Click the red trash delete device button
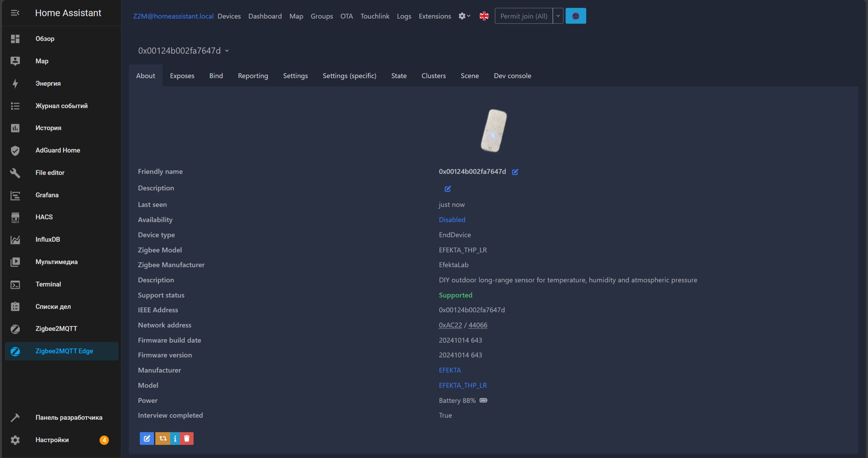Image resolution: width=868 pixels, height=458 pixels. click(x=187, y=438)
